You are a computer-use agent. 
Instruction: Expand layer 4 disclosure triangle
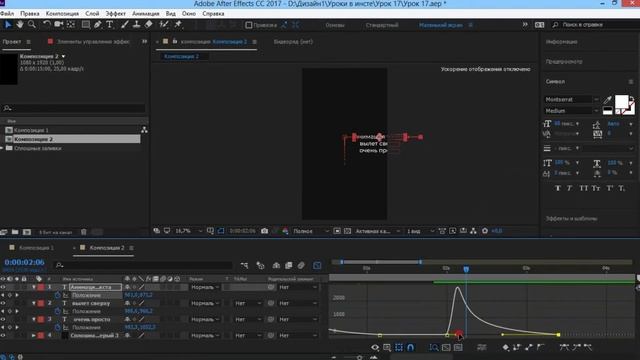pos(34,336)
